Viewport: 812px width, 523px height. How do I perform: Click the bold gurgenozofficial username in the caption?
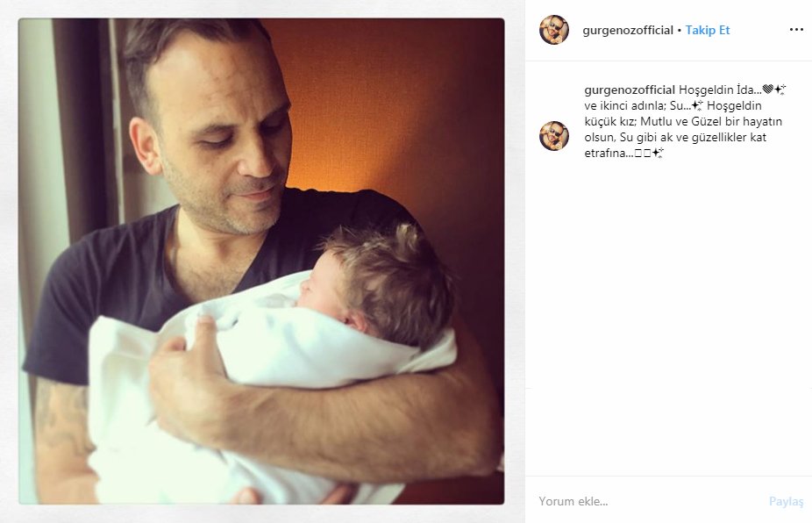coord(630,90)
